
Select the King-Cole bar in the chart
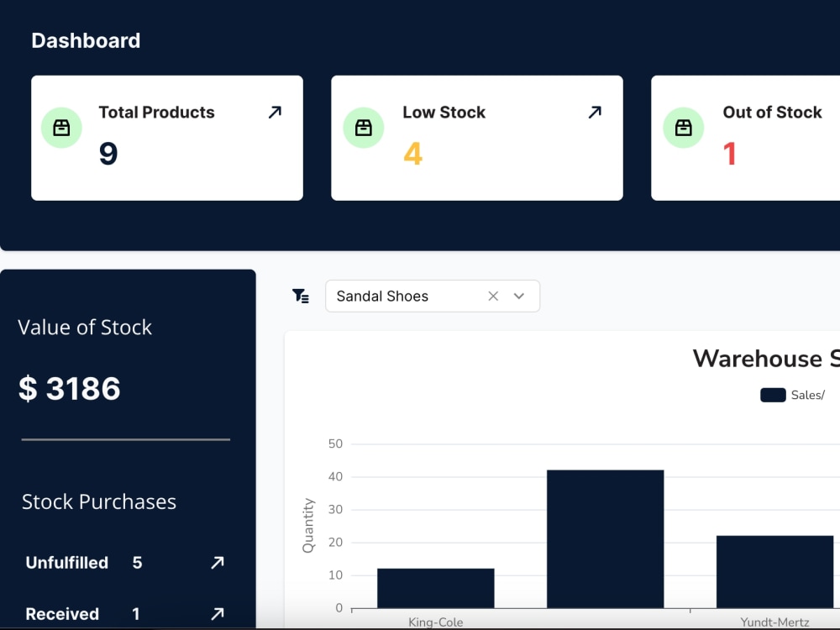[435, 588]
